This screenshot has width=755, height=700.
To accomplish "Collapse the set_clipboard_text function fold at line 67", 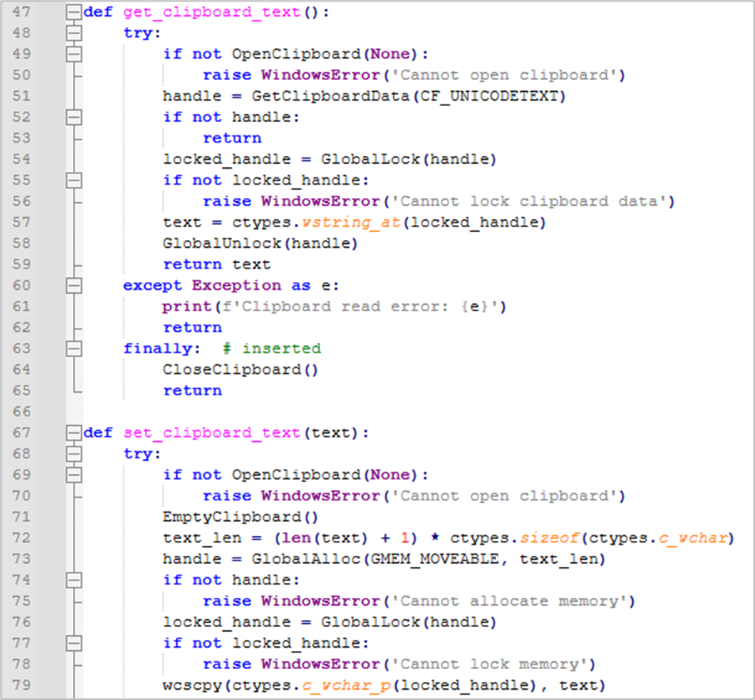I will [74, 433].
